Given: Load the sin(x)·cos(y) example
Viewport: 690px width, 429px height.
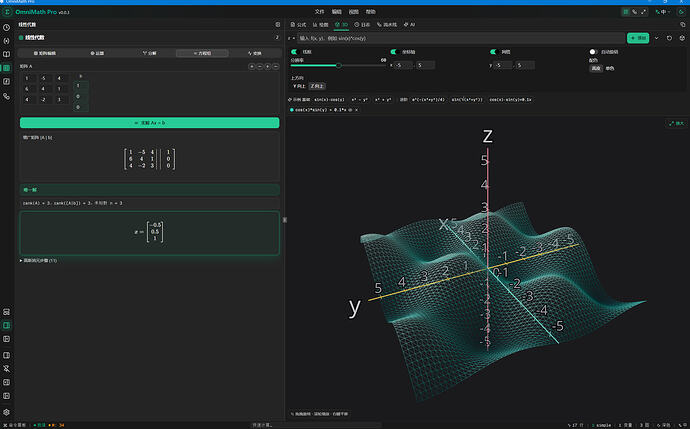Looking at the screenshot, I should [329, 100].
